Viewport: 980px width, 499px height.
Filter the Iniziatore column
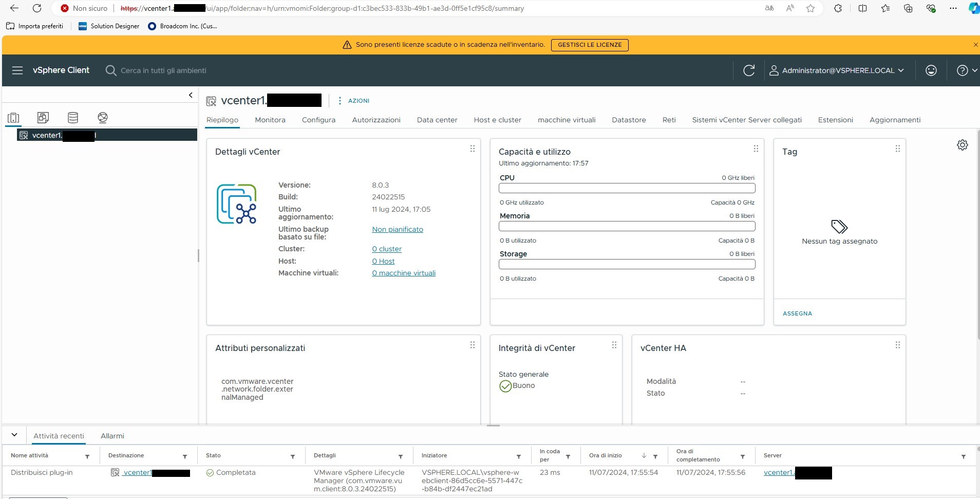click(x=519, y=456)
